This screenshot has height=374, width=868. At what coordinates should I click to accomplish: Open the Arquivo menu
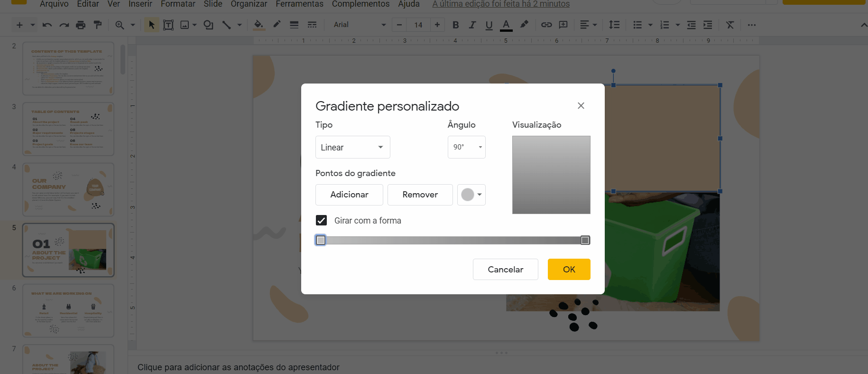pyautogui.click(x=54, y=4)
